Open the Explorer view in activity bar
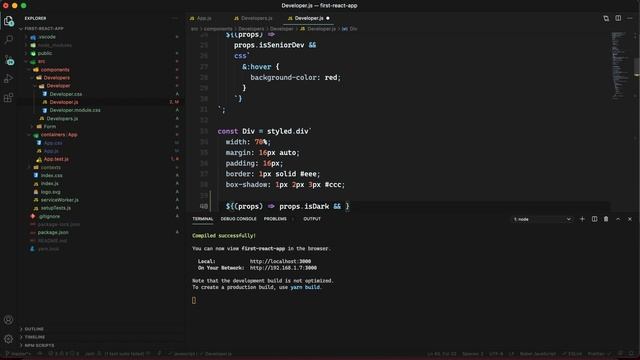 pos(9,21)
